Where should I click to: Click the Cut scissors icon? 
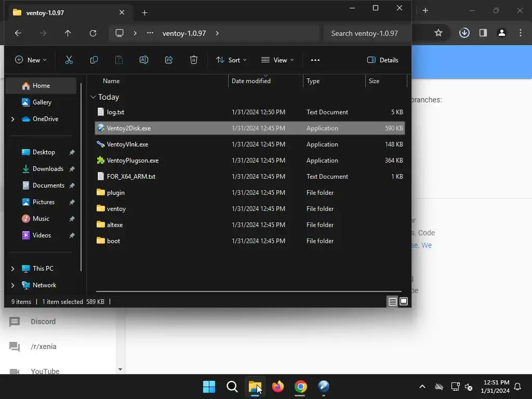(69, 60)
